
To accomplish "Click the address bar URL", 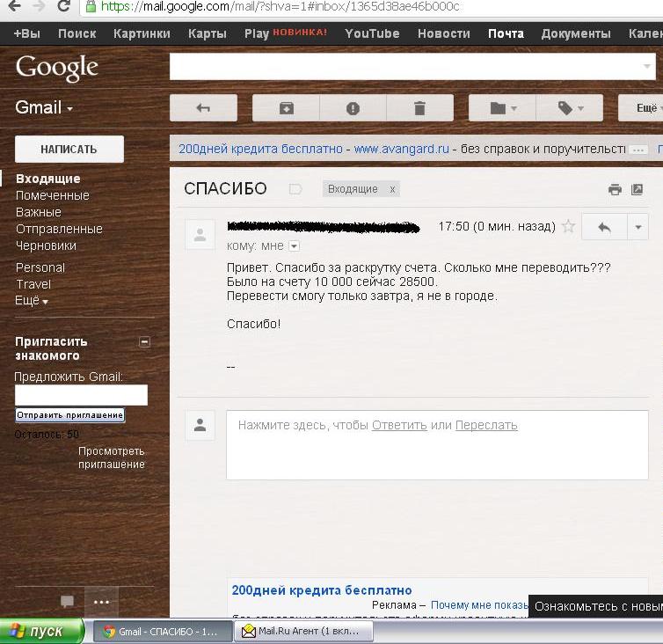I will [280, 6].
